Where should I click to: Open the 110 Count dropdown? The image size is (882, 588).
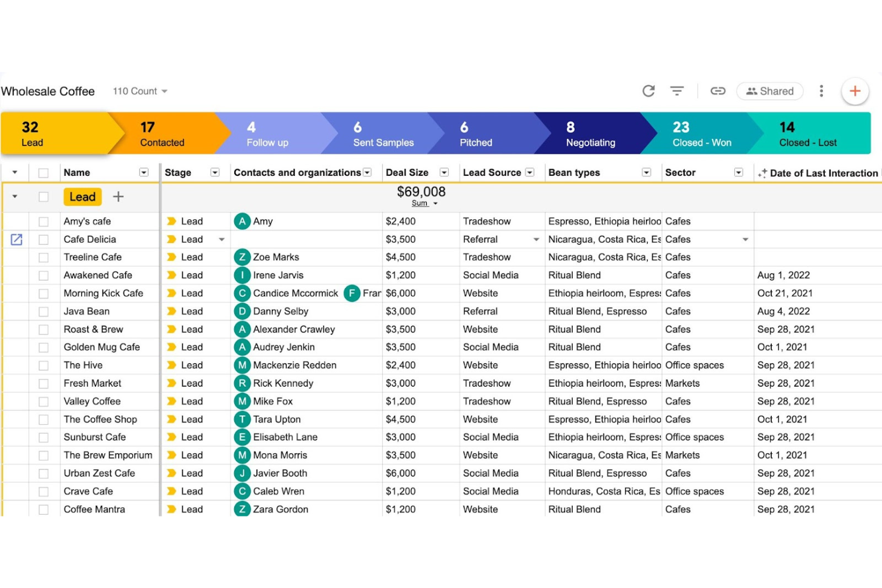pos(139,91)
